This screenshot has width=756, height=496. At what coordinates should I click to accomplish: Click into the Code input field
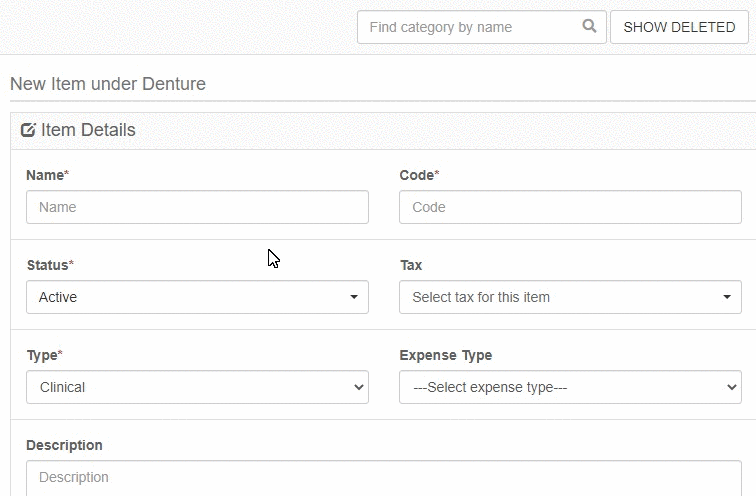click(x=570, y=207)
